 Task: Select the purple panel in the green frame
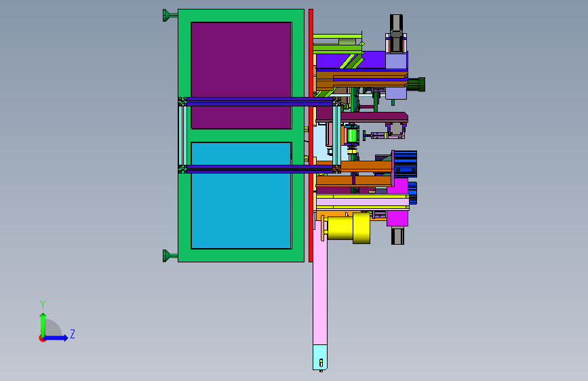pyautogui.click(x=241, y=75)
